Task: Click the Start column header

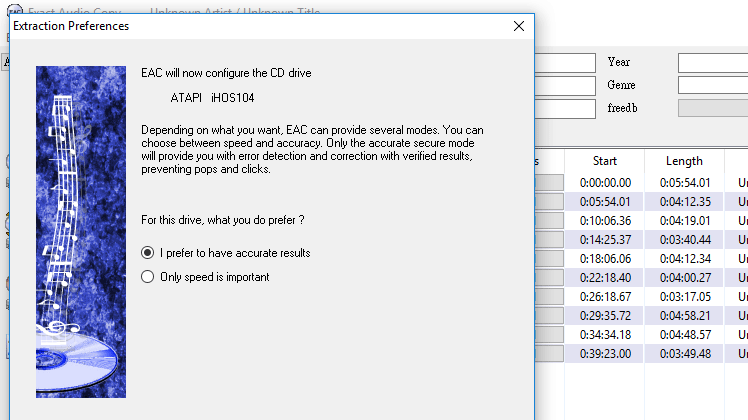Action: (x=604, y=161)
